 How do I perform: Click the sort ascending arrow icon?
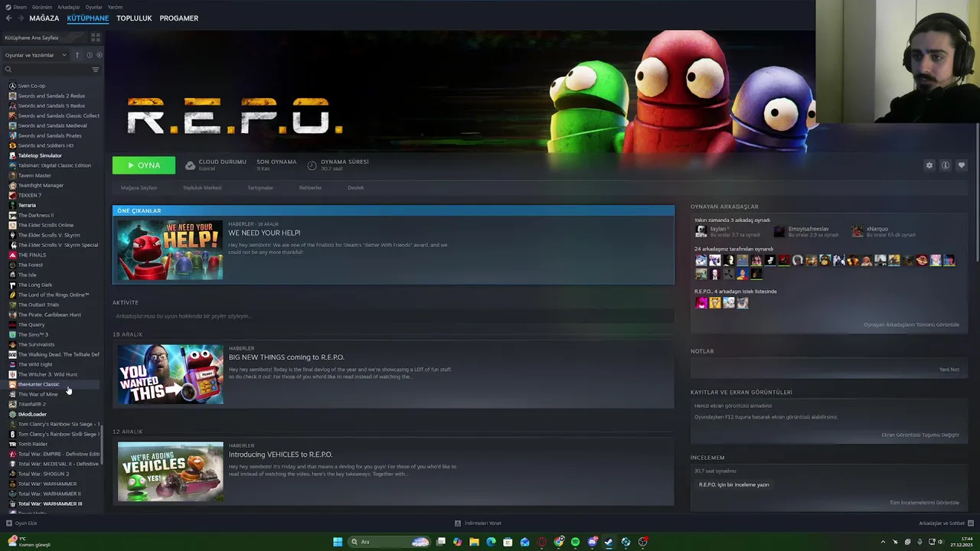point(77,55)
